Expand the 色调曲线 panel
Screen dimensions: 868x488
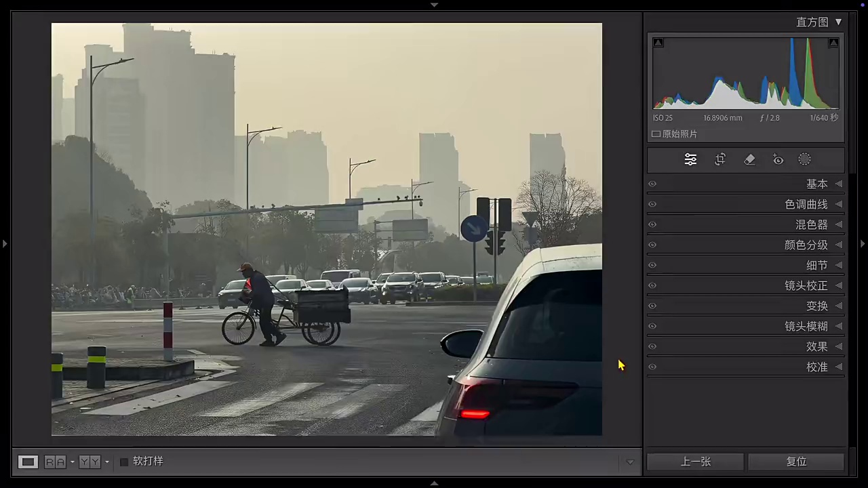[746, 204]
